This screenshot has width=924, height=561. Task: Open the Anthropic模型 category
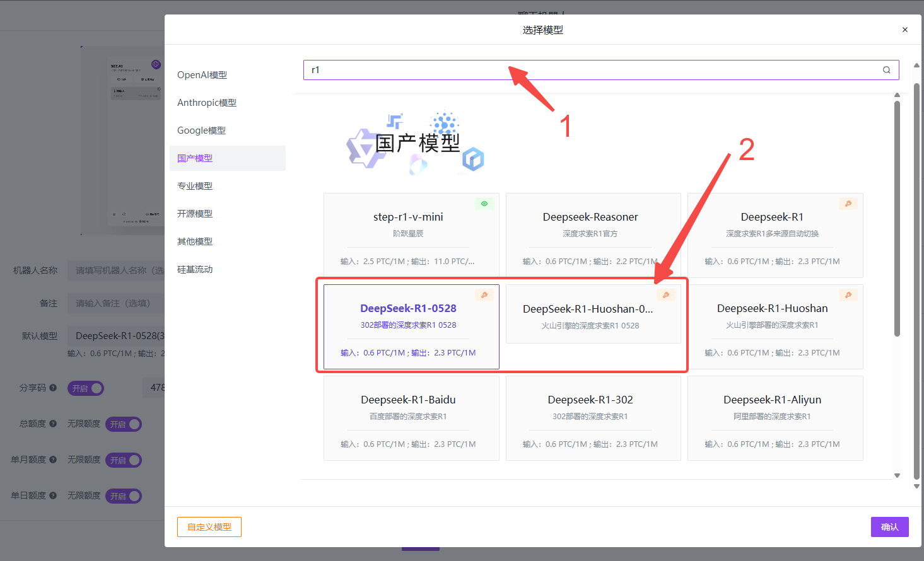(x=228, y=103)
